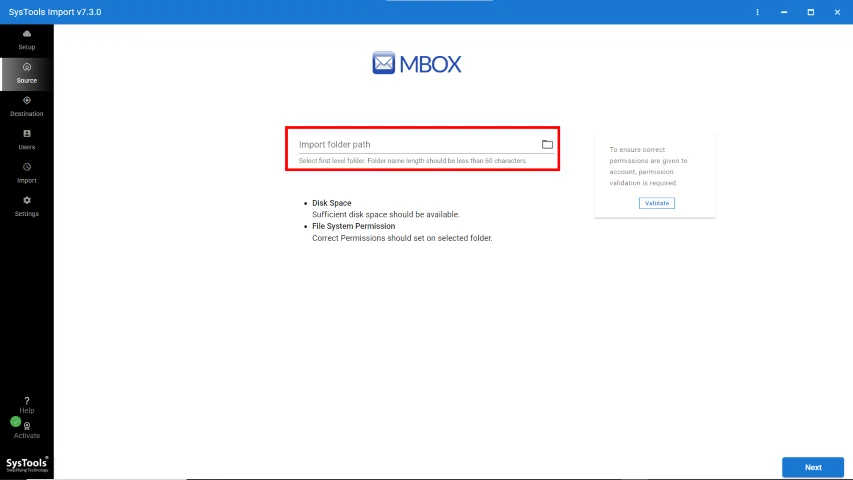This screenshot has height=480, width=853.
Task: Close the SysTools Import window
Action: (837, 12)
